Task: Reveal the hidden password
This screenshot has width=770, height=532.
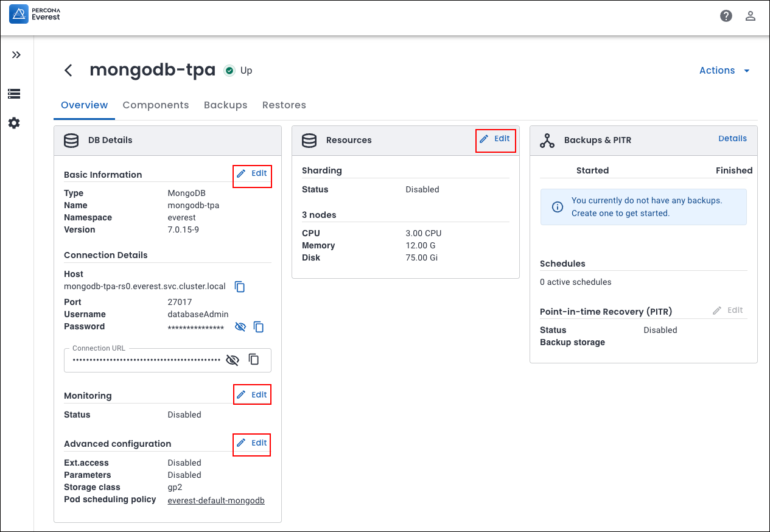Action: click(x=240, y=327)
